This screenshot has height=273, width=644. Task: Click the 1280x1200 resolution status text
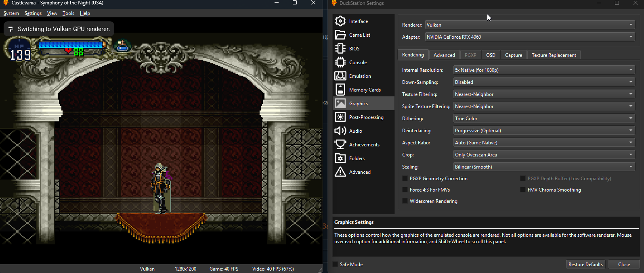click(x=186, y=269)
